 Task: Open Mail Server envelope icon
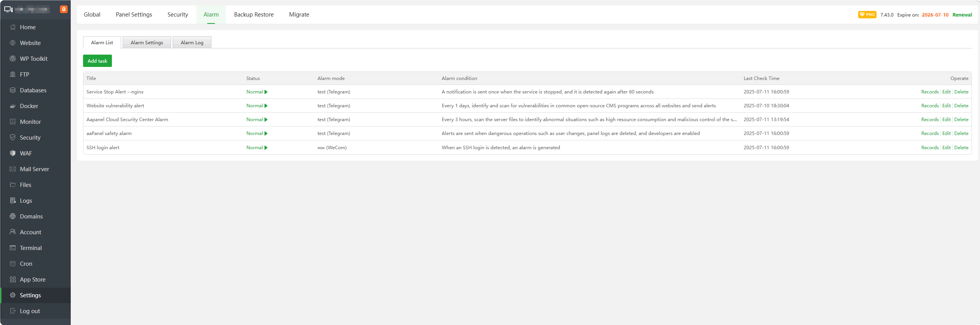coord(13,169)
